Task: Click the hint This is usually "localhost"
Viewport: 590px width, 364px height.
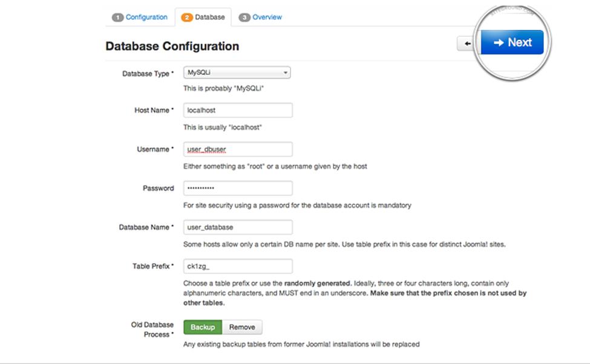Action: point(222,128)
